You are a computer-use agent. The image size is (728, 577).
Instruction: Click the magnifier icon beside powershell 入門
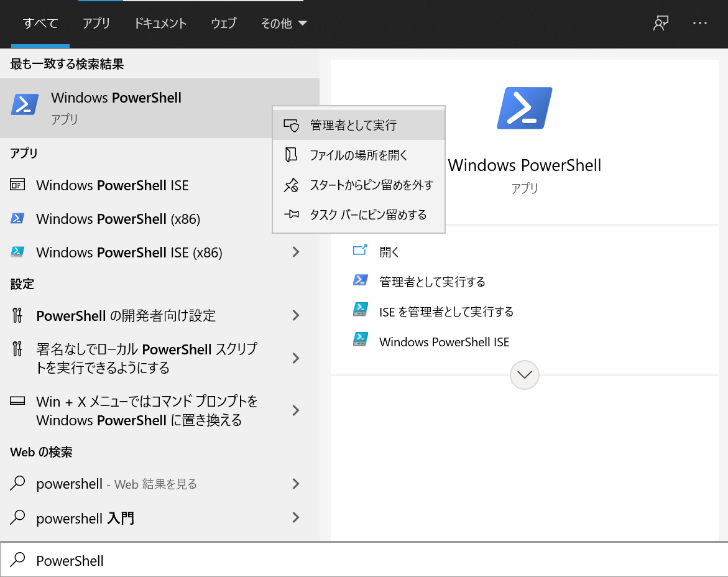[x=17, y=517]
